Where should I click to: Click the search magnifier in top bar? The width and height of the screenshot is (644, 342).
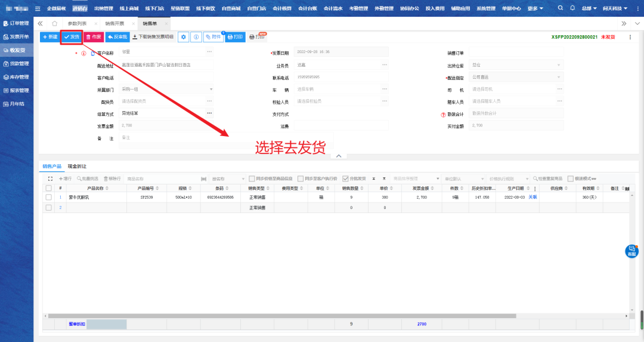pos(561,8)
